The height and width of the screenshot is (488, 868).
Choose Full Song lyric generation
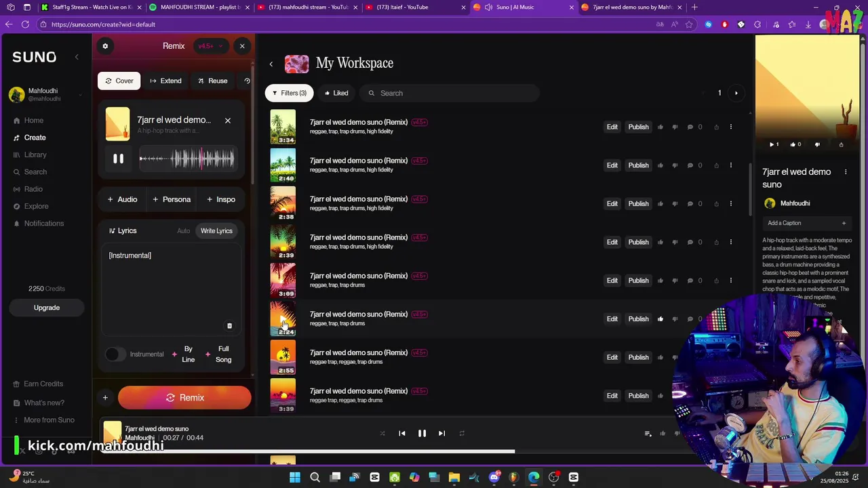pos(220,354)
